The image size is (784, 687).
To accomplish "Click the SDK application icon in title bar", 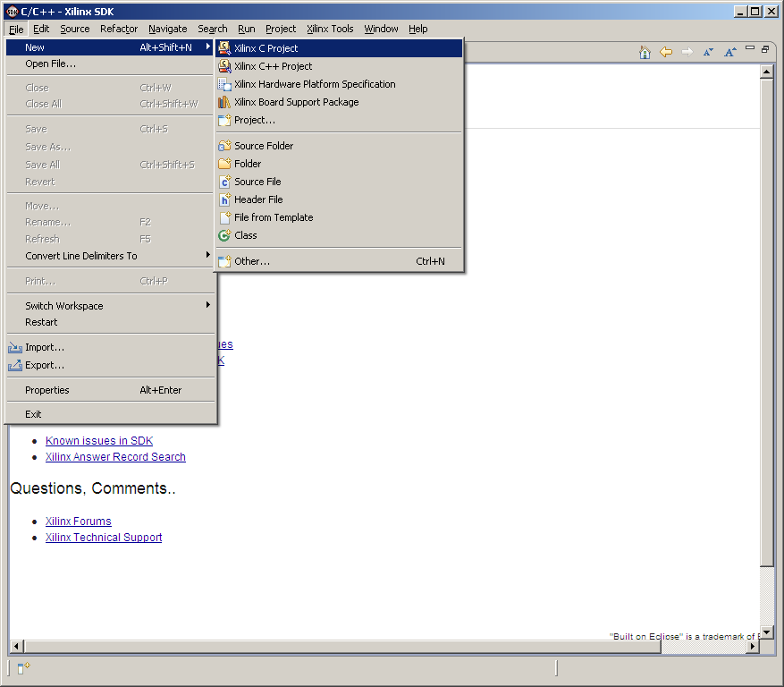I will (x=12, y=12).
